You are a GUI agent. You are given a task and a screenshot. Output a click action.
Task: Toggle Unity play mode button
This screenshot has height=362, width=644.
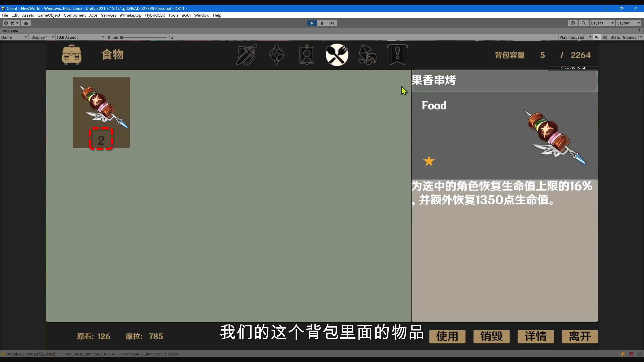(312, 23)
